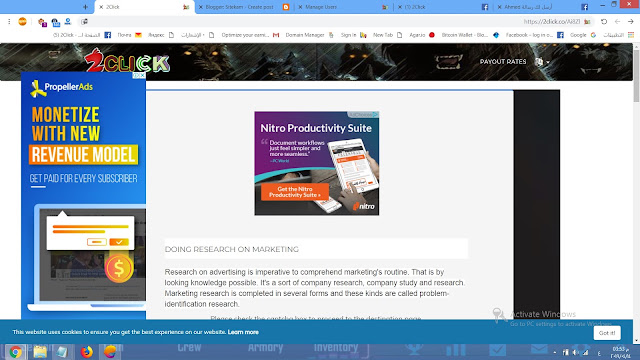The width and height of the screenshot is (640, 360).
Task: Open File Explorer from the taskbar
Action: [x=40, y=351]
